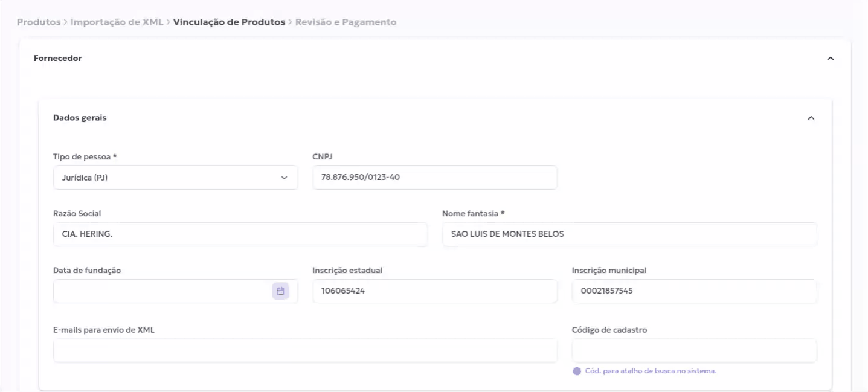
Task: Open the Tipo de pessoa dropdown
Action: (175, 178)
